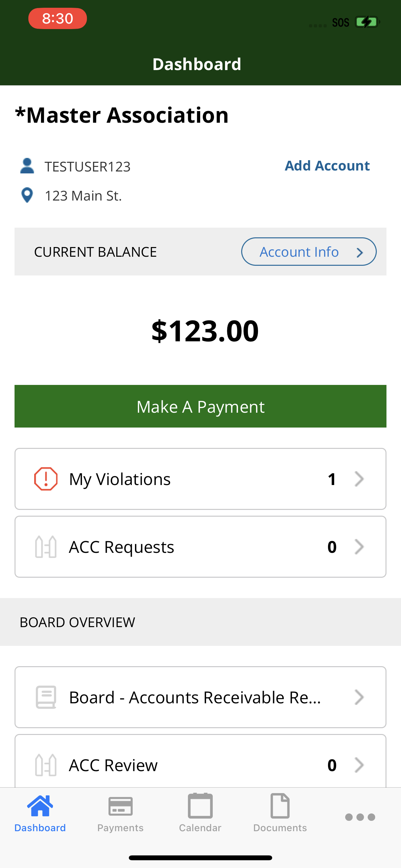The height and width of the screenshot is (868, 401).
Task: Tap the red violations warning icon
Action: pos(46,479)
